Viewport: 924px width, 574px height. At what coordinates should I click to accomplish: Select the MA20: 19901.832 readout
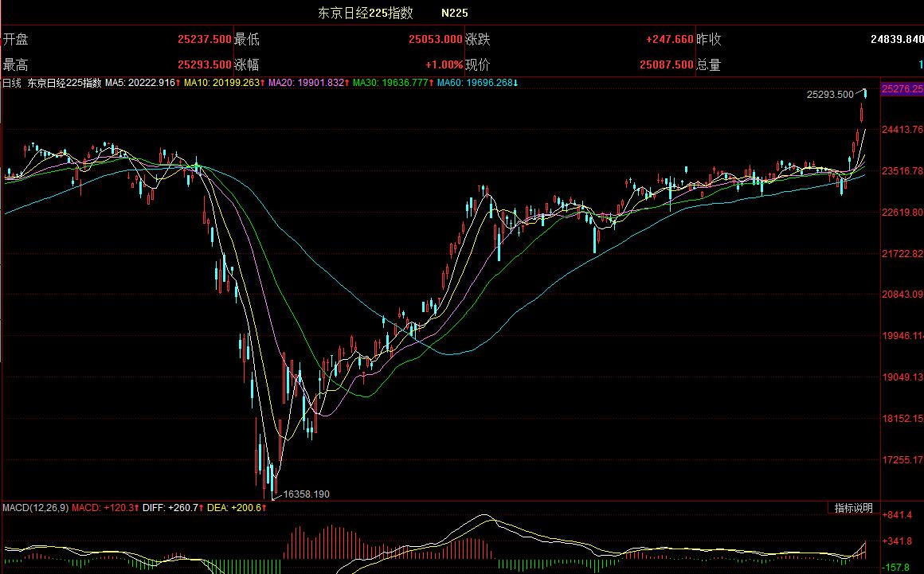(x=309, y=83)
